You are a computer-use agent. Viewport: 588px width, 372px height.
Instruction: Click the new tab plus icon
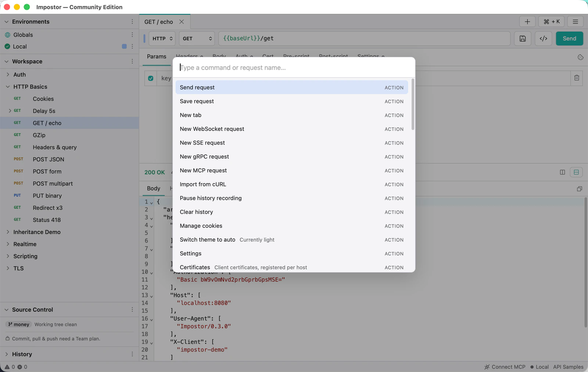point(527,22)
